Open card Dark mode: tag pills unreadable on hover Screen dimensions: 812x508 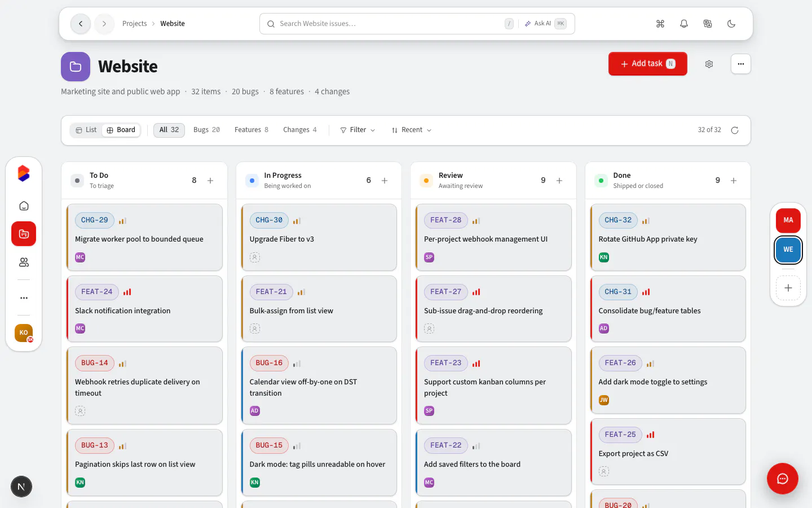tap(319, 463)
